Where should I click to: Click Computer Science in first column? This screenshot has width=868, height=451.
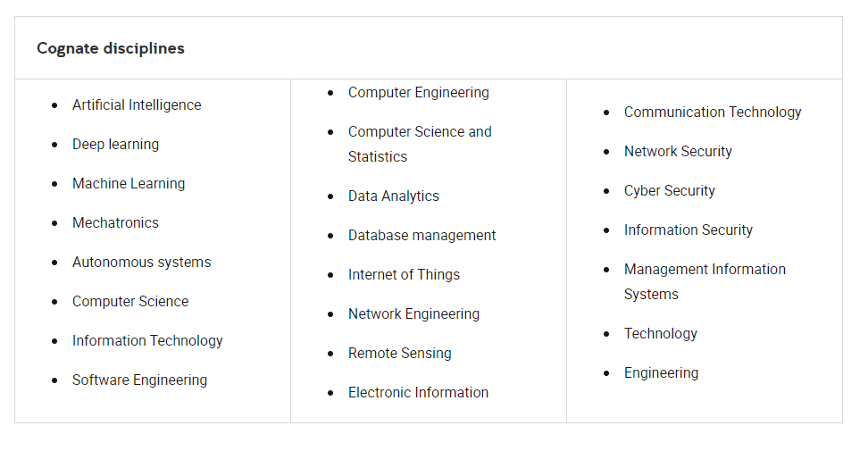tap(130, 302)
